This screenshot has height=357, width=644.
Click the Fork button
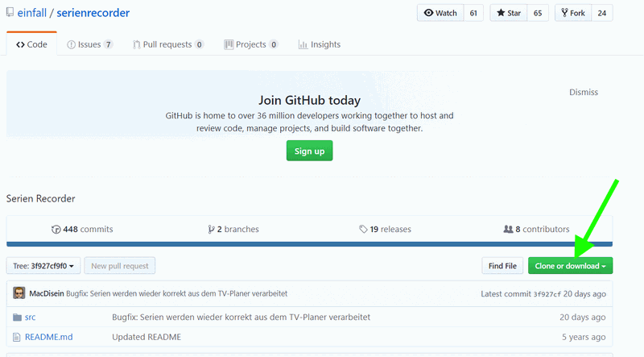573,13
